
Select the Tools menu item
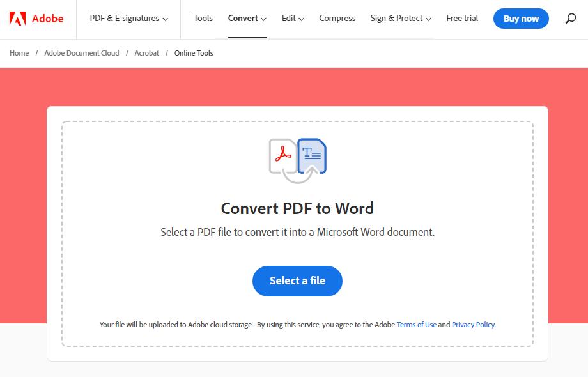(x=203, y=19)
